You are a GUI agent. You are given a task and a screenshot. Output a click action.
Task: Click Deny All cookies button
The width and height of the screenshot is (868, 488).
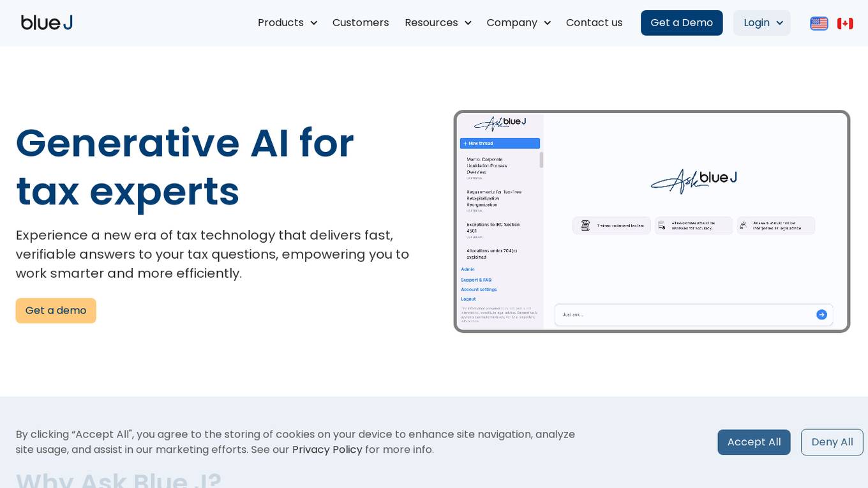(832, 442)
